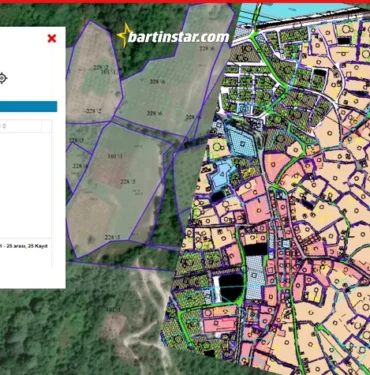Click the yellow star in bartinstar logo
Image resolution: width=370 pixels, height=375 pixels.
124,35
